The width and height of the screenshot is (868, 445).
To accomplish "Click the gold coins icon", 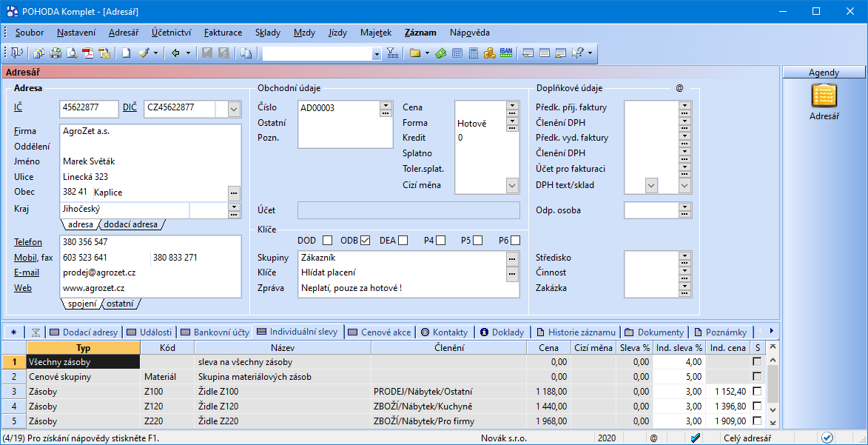I will pyautogui.click(x=489, y=53).
